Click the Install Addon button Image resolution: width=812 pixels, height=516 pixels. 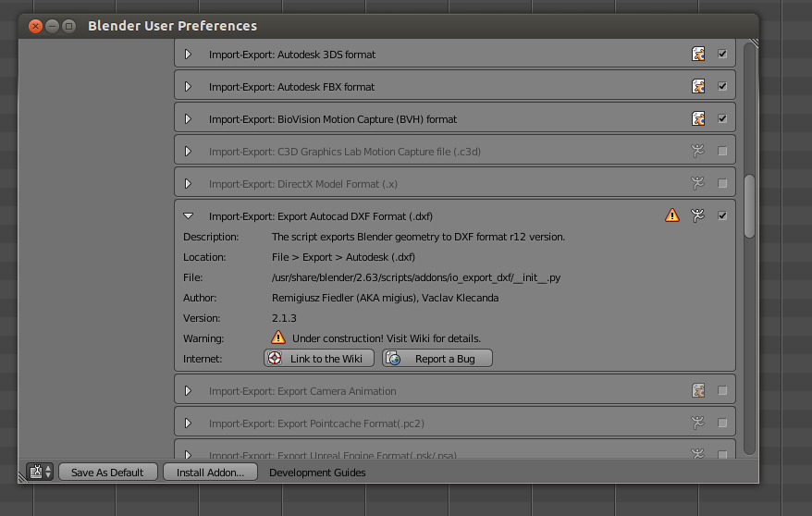click(x=210, y=473)
